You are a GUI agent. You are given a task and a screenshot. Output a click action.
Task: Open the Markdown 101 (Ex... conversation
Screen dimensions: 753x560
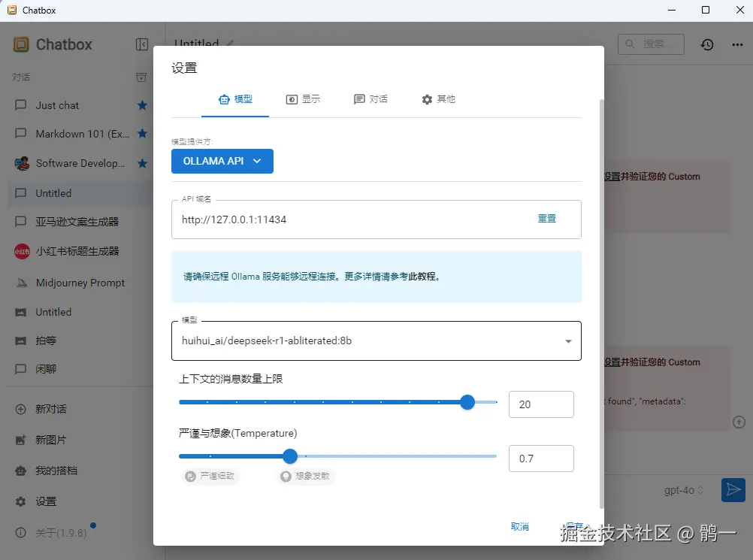[x=80, y=134]
